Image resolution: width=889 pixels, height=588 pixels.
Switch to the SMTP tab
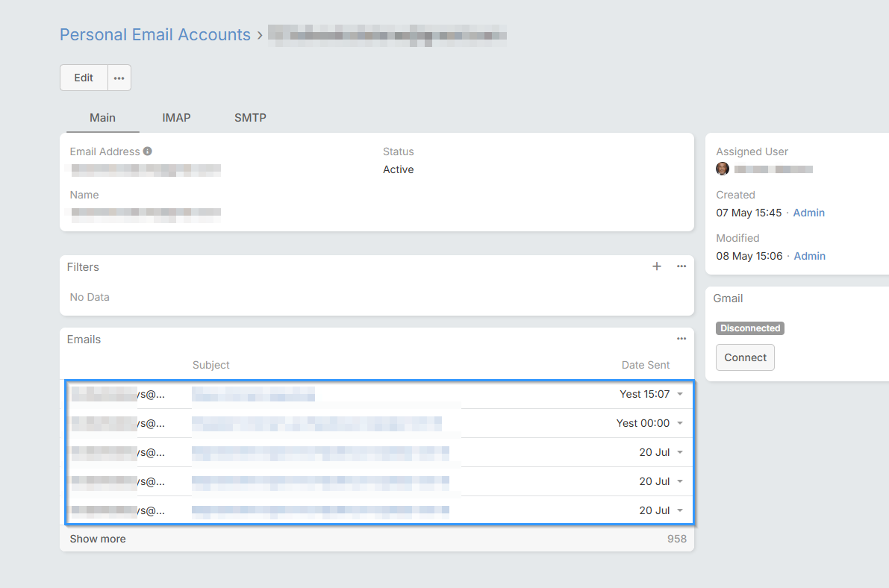point(250,118)
